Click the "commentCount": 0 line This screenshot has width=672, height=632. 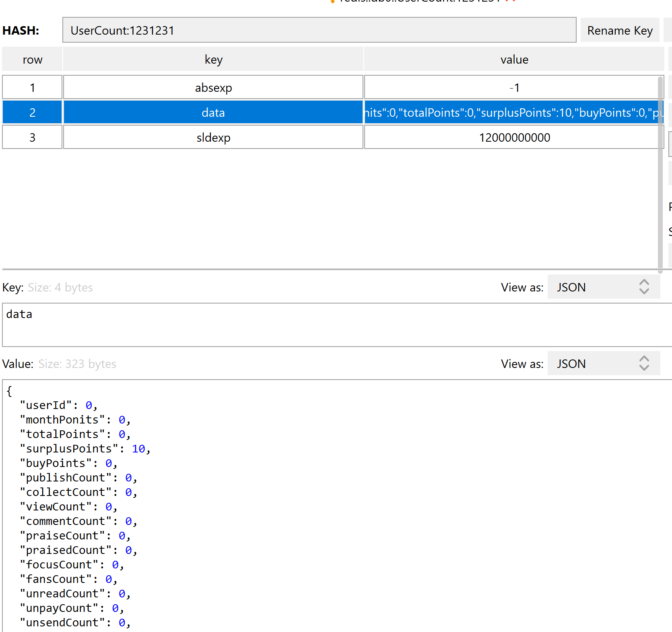78,521
